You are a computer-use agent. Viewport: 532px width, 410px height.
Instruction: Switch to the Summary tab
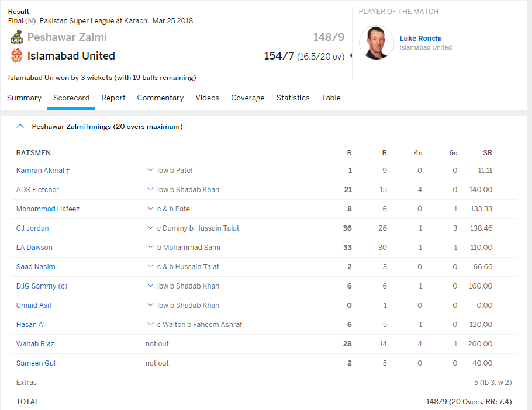tap(24, 98)
